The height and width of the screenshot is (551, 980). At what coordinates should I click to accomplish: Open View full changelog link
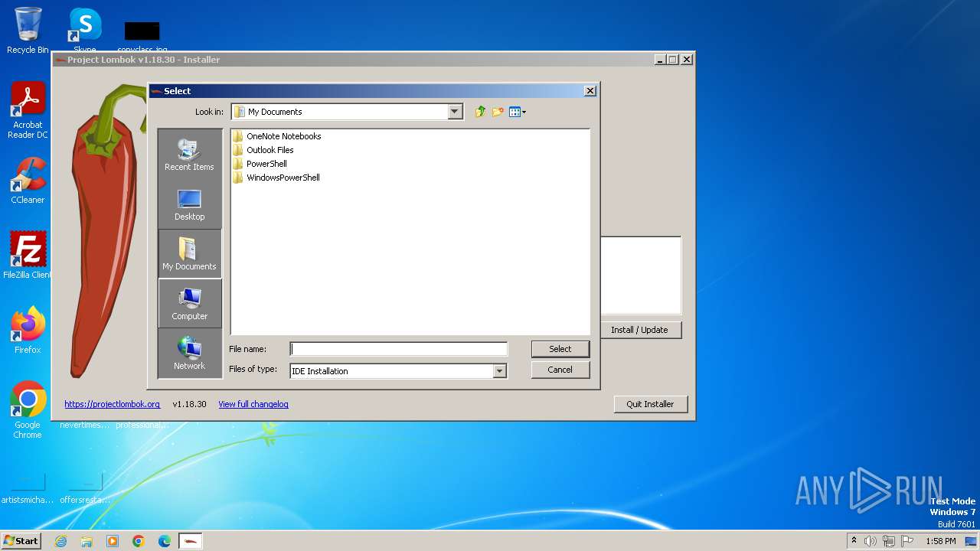tap(253, 404)
